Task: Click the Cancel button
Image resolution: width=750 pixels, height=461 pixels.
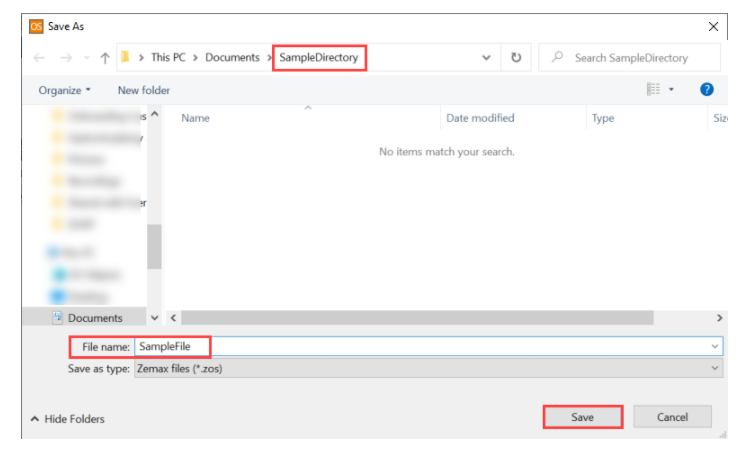Action: coord(673,417)
